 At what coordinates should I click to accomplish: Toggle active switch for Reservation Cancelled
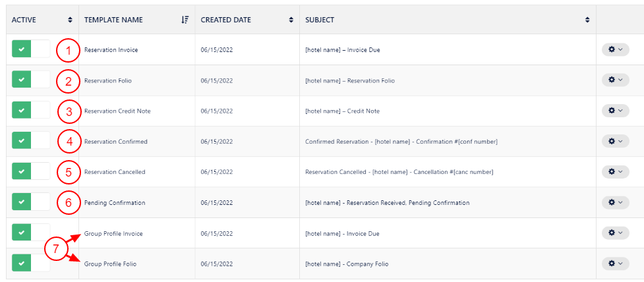point(30,171)
